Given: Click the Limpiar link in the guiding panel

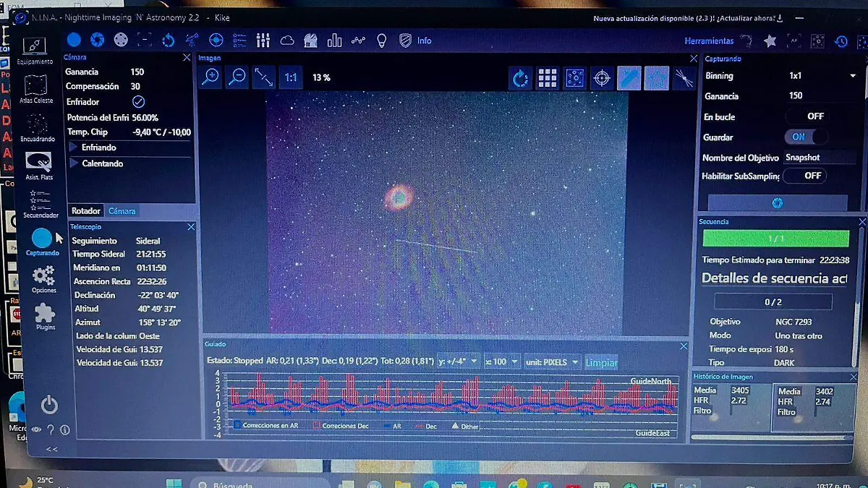Looking at the screenshot, I should click(x=601, y=362).
